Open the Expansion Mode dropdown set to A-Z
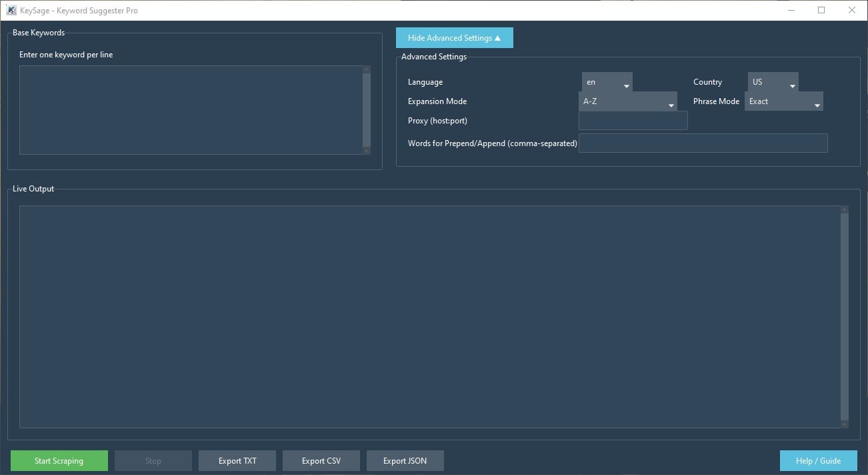Image resolution: width=868 pixels, height=475 pixels. [627, 101]
